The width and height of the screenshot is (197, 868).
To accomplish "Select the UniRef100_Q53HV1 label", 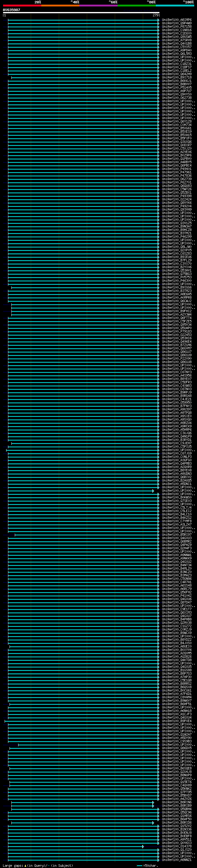I will 177,271.
